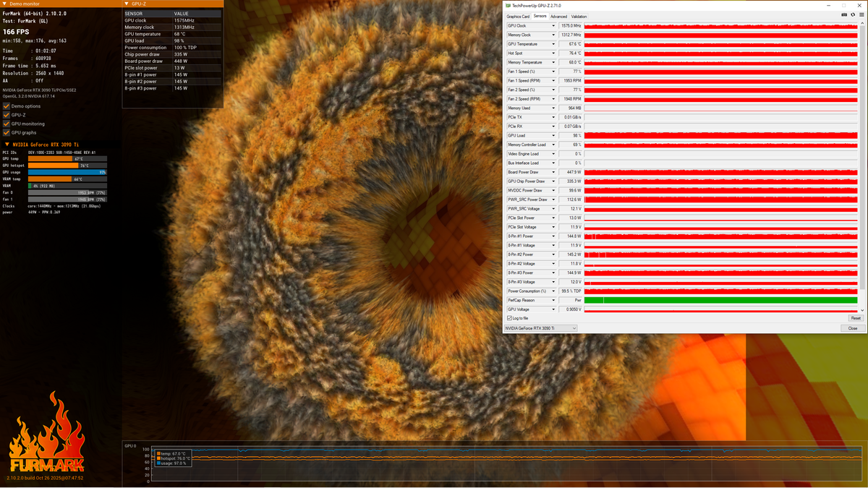Enable the Log to file checkbox
This screenshot has height=488, width=868.
509,318
